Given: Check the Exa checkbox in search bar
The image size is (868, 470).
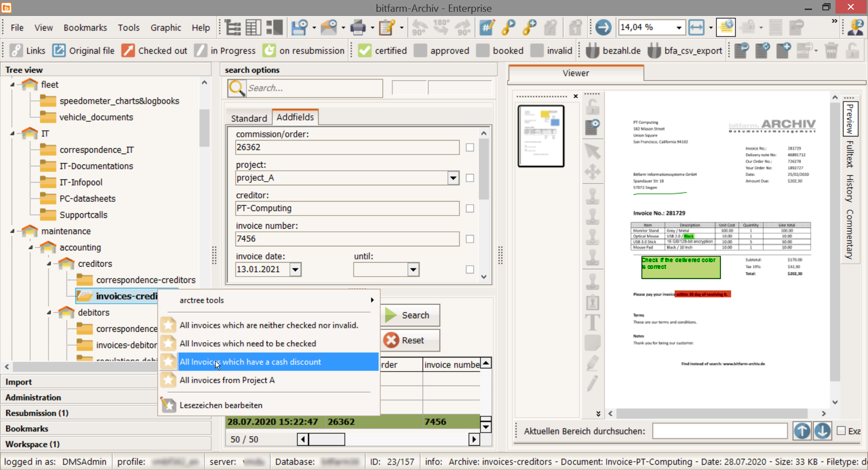Looking at the screenshot, I should (x=841, y=431).
